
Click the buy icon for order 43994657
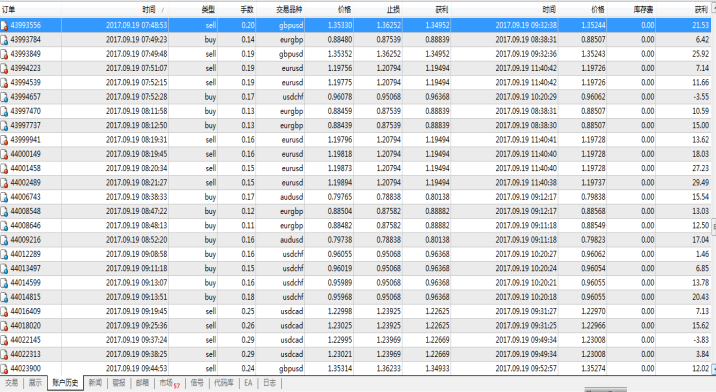[x=4, y=97]
